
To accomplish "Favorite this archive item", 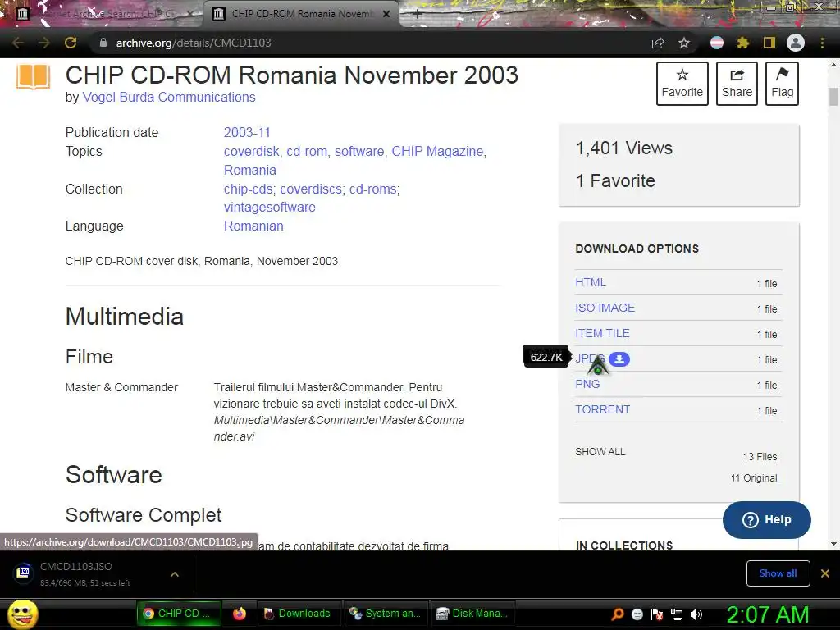I will click(682, 84).
